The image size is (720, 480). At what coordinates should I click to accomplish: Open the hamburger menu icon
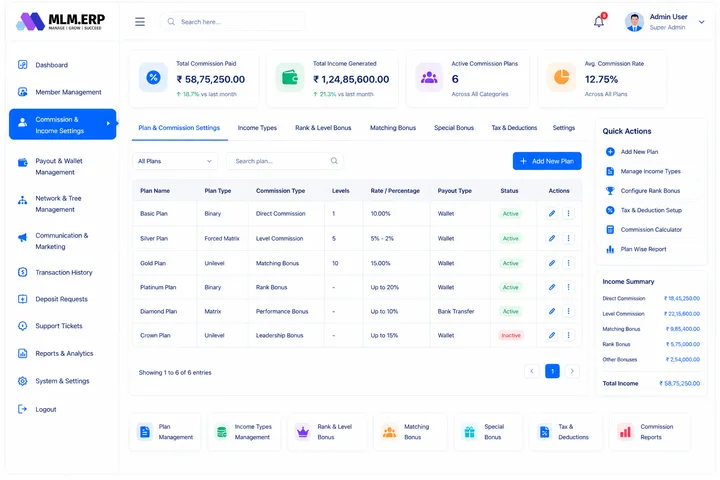click(140, 22)
